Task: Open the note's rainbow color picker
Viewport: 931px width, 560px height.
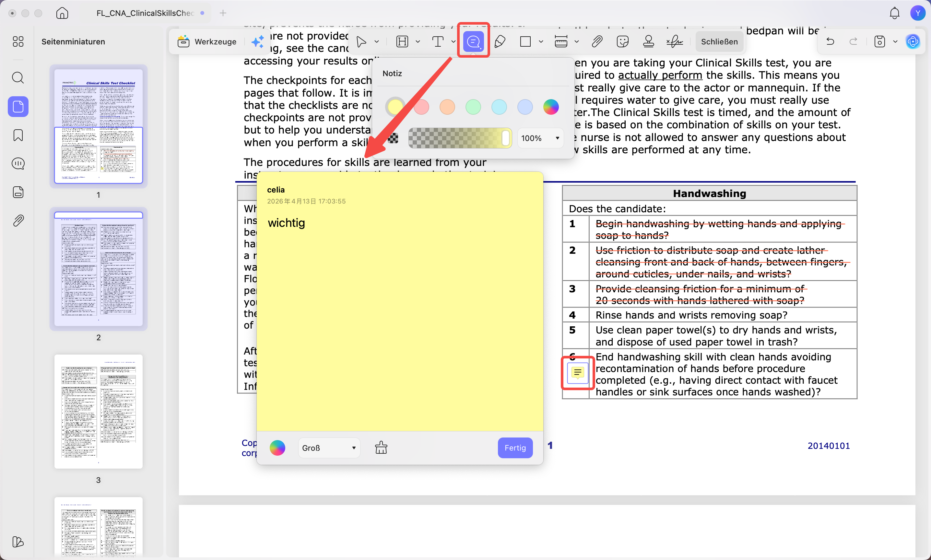Action: (277, 448)
